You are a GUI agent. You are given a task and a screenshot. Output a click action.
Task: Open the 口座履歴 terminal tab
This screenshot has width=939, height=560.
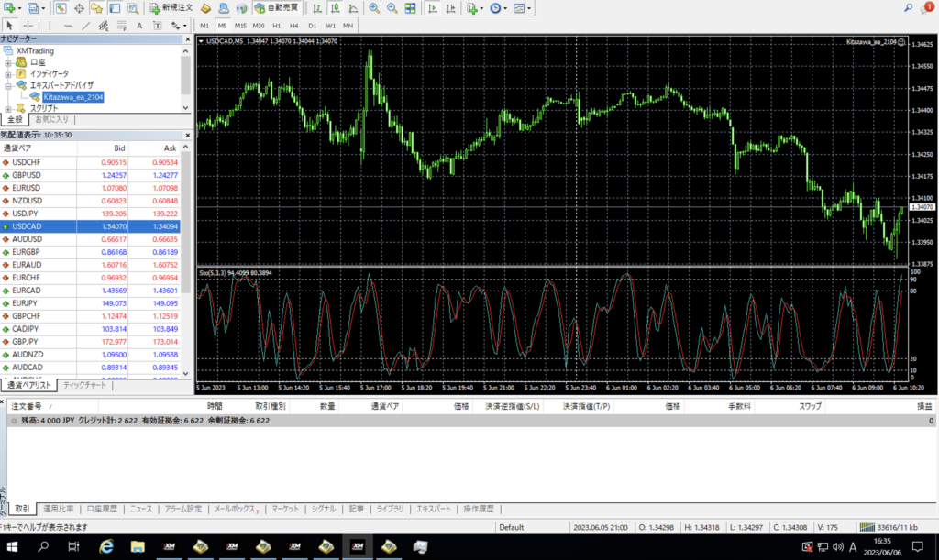click(102, 509)
